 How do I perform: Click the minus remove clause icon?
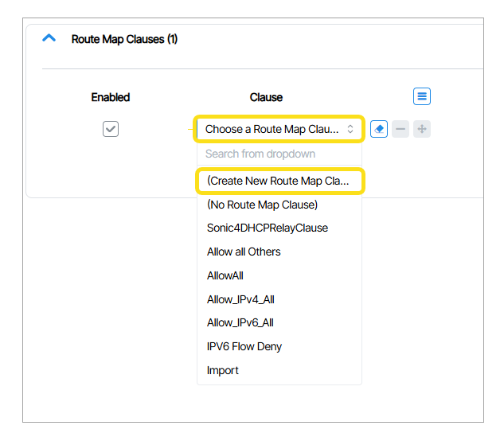[400, 129]
